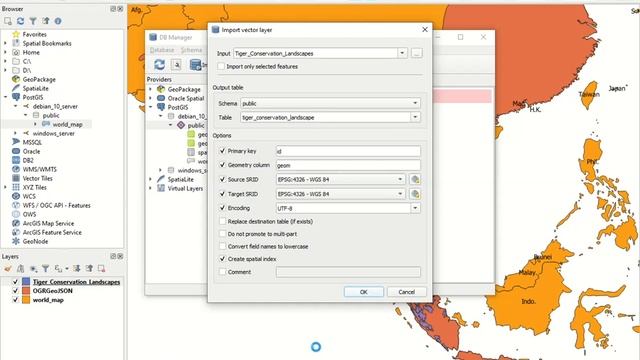Click the Source SRID select CRS icon
The image size is (640, 360).
pyautogui.click(x=415, y=180)
